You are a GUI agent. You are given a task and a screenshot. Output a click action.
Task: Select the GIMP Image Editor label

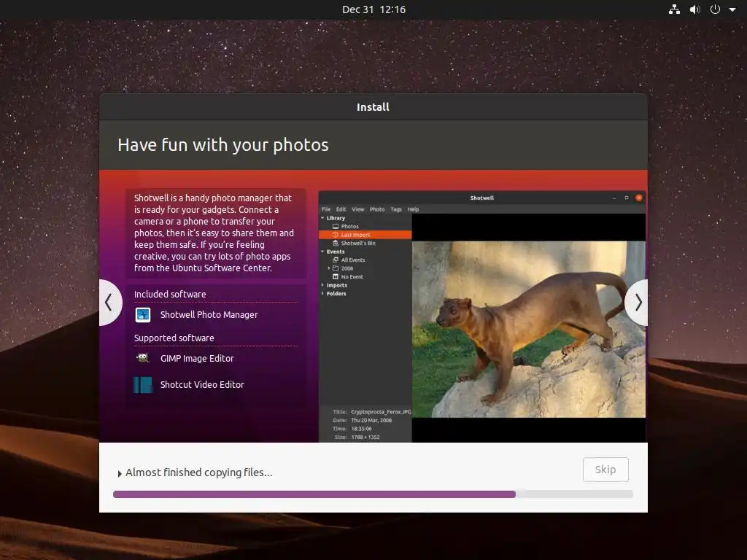[x=197, y=359]
